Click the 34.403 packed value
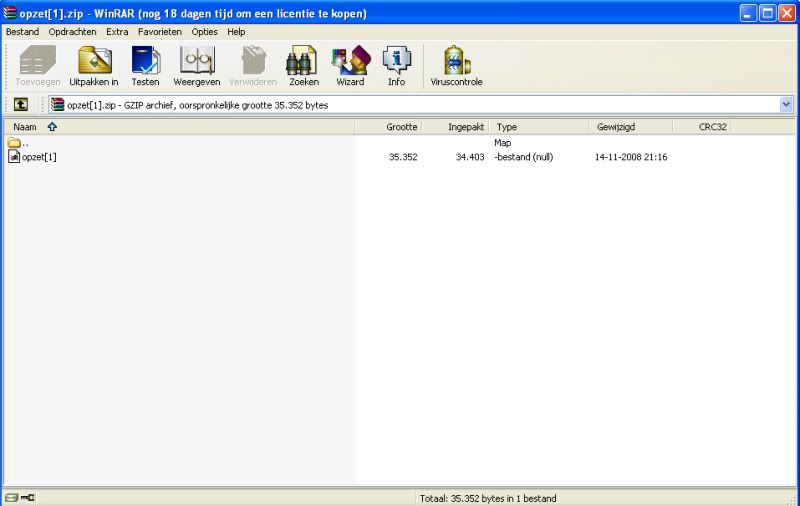Viewport: 800px width, 506px height. click(x=470, y=157)
